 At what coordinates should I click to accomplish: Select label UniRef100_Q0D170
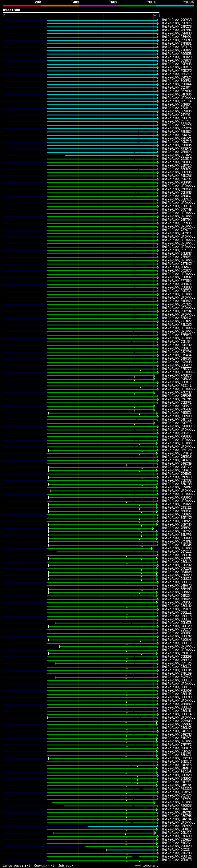pos(177,467)
